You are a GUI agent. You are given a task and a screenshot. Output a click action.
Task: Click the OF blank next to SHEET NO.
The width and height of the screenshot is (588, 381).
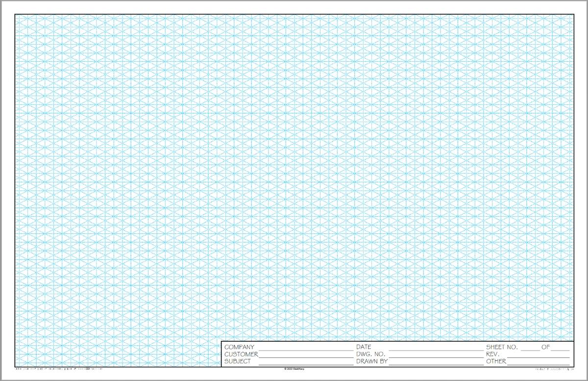point(561,348)
